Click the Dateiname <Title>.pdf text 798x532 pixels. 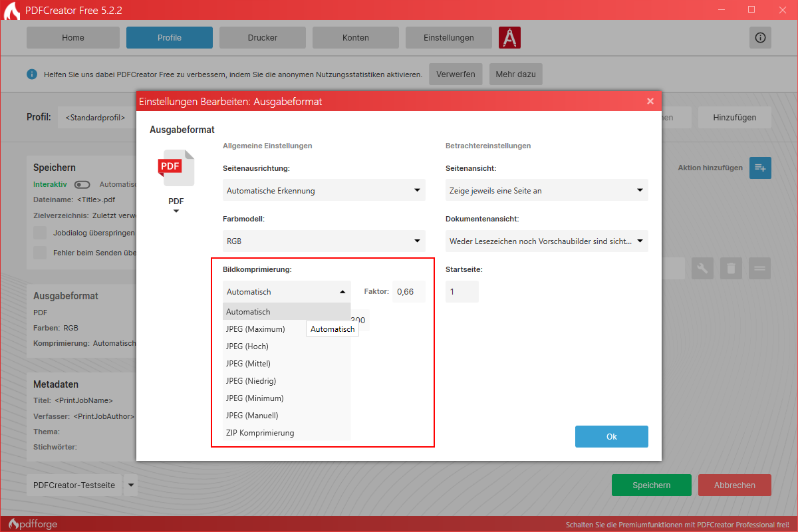click(x=74, y=199)
